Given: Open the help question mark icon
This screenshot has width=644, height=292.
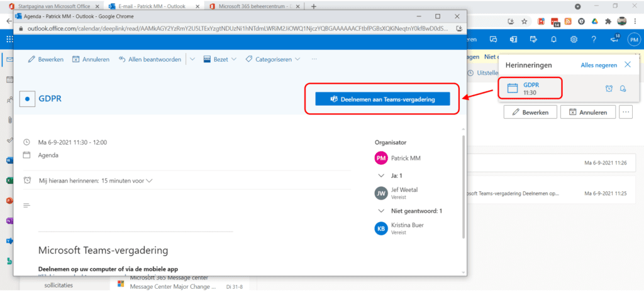Looking at the screenshot, I should tap(594, 40).
